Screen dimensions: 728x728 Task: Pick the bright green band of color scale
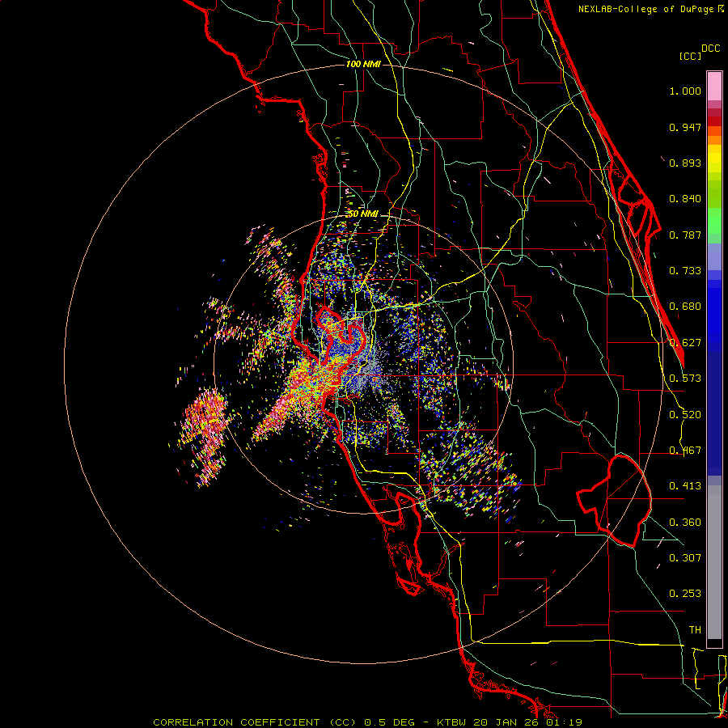point(714,221)
